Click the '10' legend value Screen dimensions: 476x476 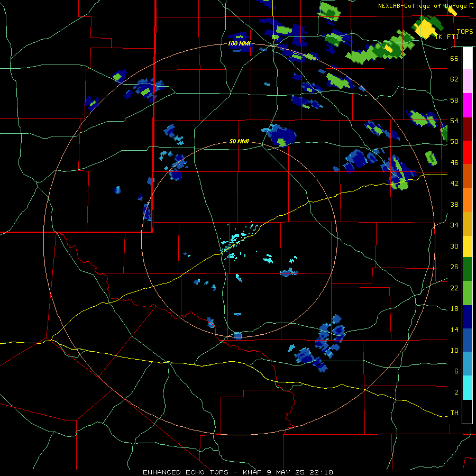pos(454,350)
